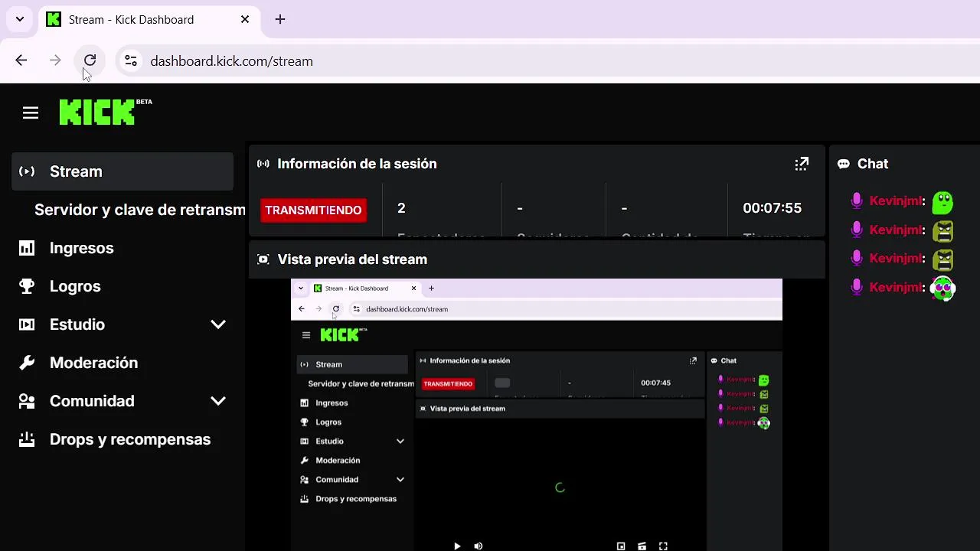Open the browser tab search dropdown

tap(20, 19)
